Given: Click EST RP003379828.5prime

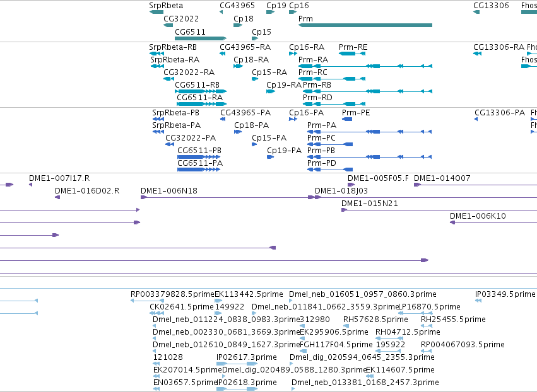Looking at the screenshot, I should pos(172,294).
